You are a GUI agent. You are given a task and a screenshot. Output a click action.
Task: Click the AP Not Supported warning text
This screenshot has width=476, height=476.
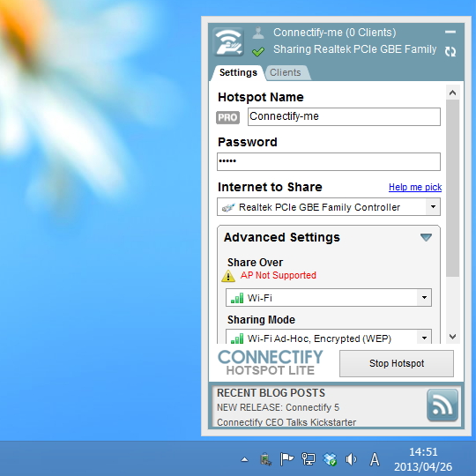pyautogui.click(x=279, y=275)
